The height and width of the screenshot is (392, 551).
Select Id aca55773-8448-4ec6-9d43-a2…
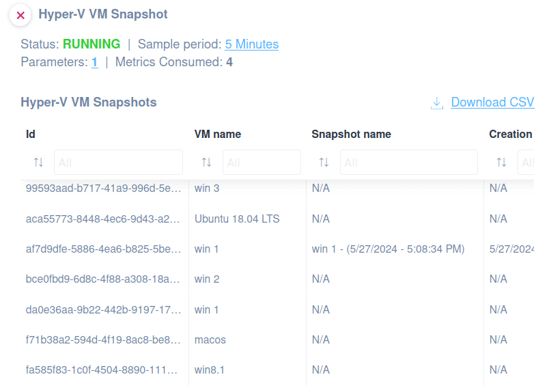102,219
